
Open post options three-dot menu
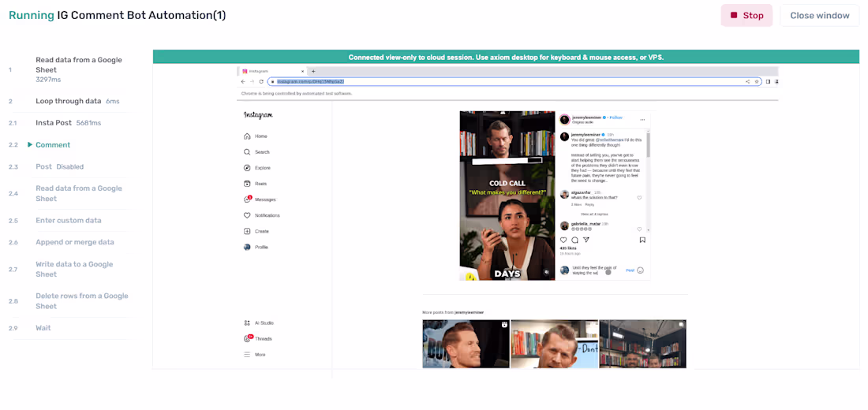[642, 120]
